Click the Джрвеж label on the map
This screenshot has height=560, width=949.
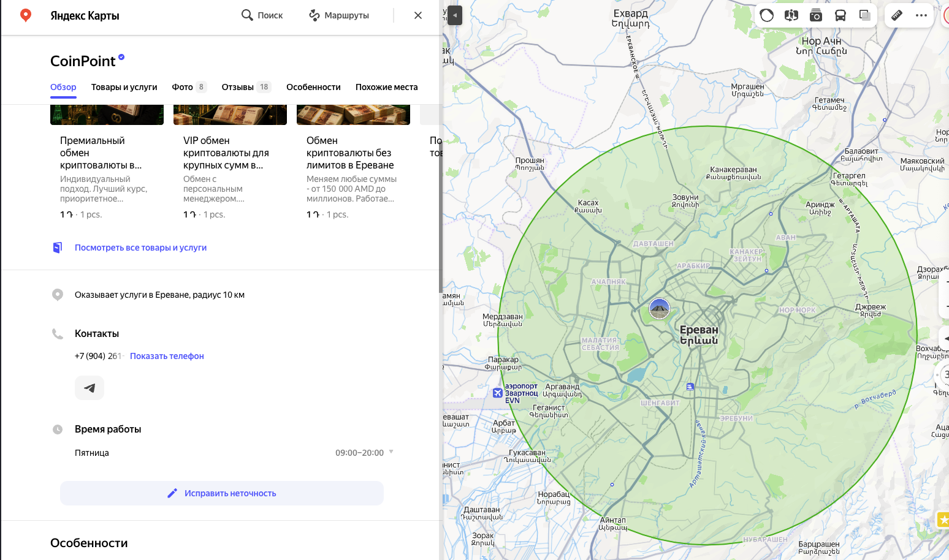[871, 311]
